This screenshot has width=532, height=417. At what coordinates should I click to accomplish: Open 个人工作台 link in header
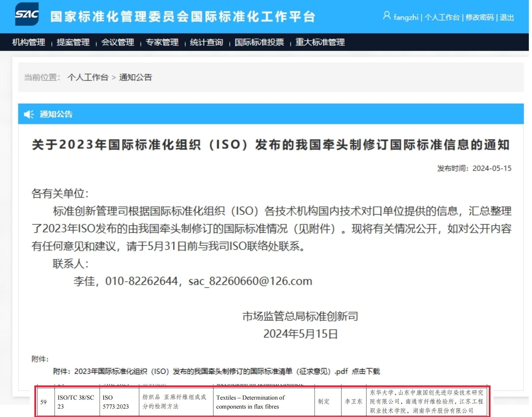pos(442,17)
